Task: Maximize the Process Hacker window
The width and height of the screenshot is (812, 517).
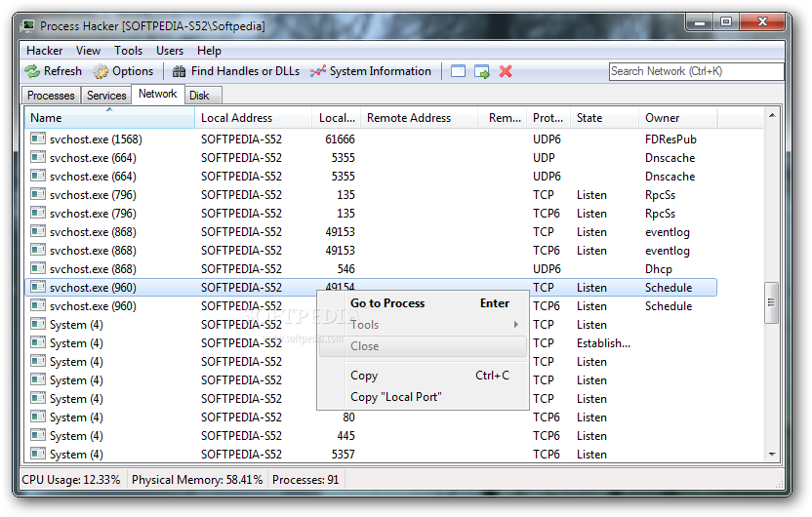Action: pos(726,22)
